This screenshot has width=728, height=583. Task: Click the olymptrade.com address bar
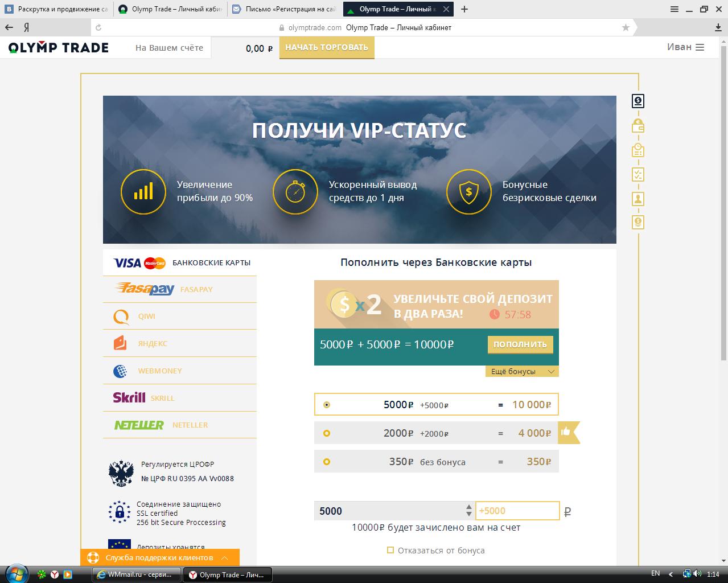tap(364, 27)
